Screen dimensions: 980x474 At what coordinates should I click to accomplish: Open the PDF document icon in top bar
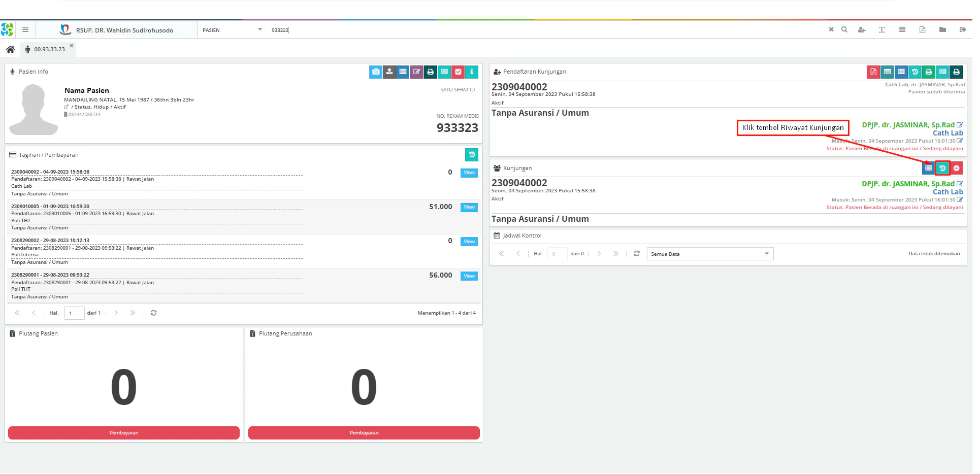coord(923,30)
